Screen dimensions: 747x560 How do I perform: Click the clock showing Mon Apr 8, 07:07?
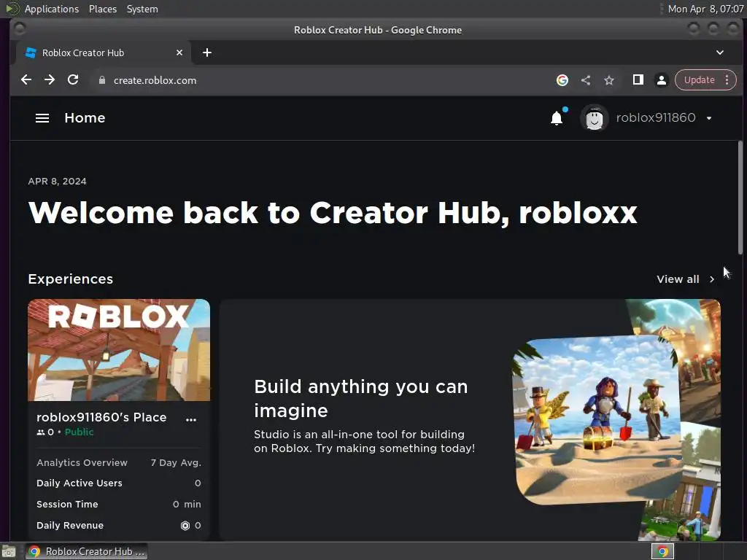point(705,9)
